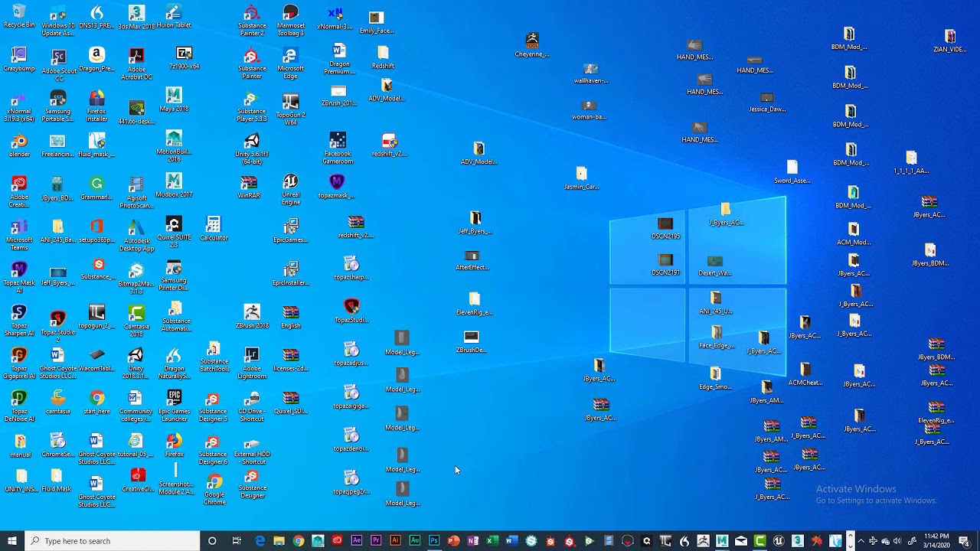Select MotionBuilder 2016 desktop icon
The image size is (980, 551).
coord(174,145)
